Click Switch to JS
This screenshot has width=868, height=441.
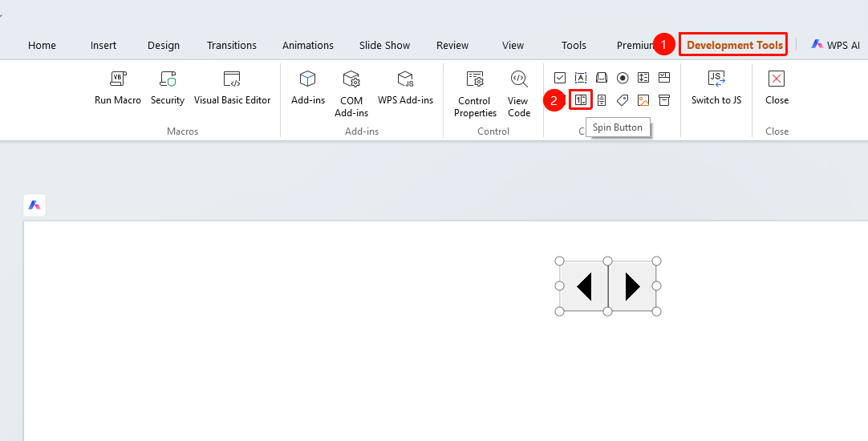click(x=716, y=87)
